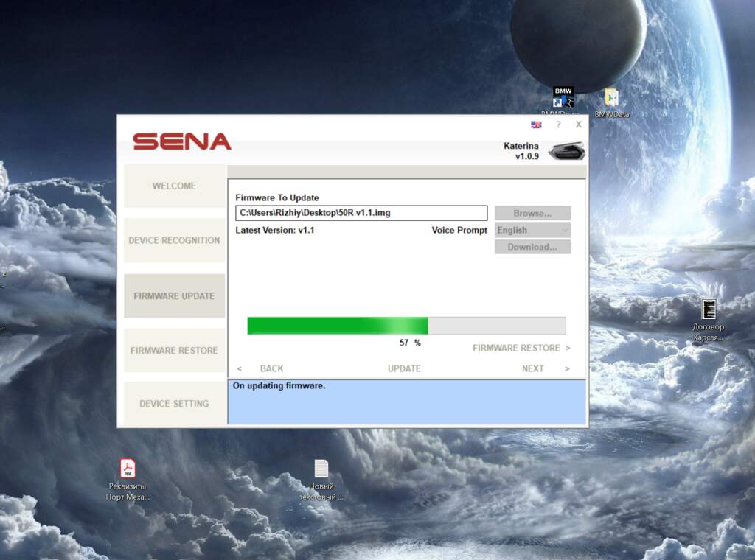The height and width of the screenshot is (560, 755).
Task: Switch to DEVICE RECOGNITION tab
Action: [x=174, y=240]
